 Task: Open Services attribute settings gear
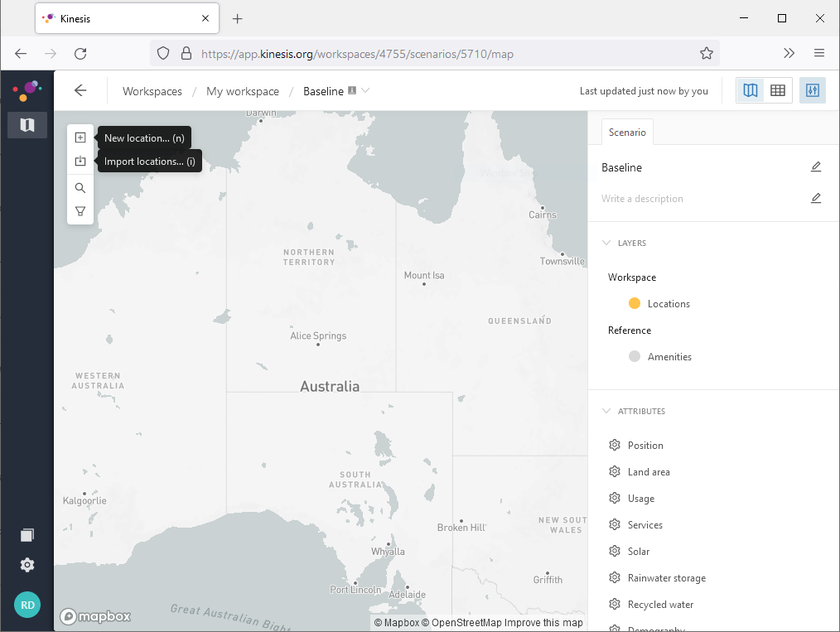[615, 524]
